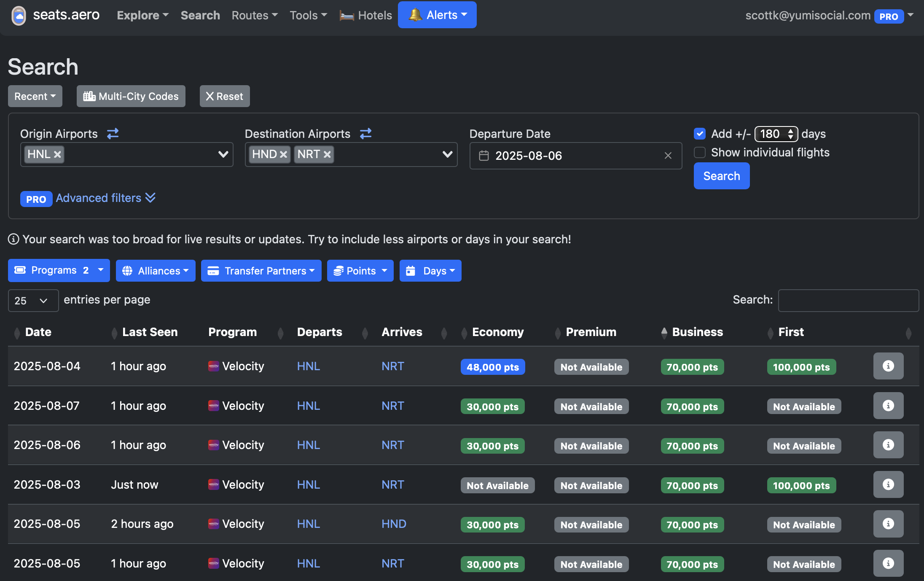Screen dimensions: 924x581
Task: Open the calendar icon in Departure Date
Action: tap(483, 156)
